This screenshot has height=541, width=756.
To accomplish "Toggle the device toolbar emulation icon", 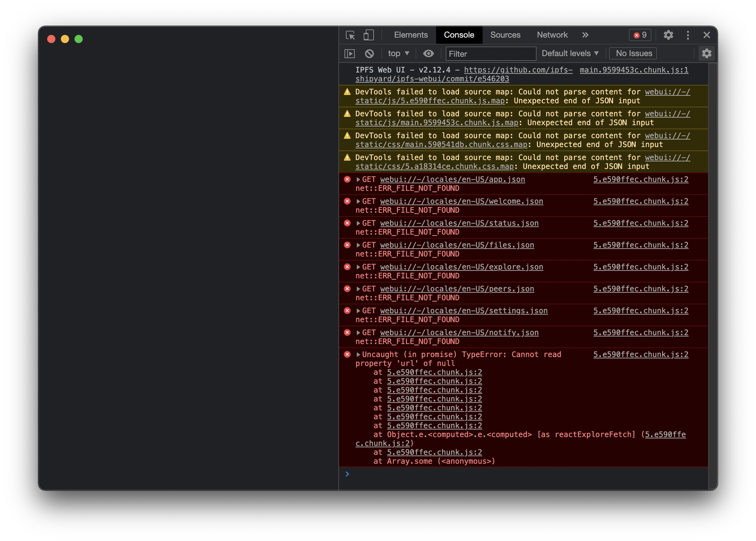I will coord(368,35).
